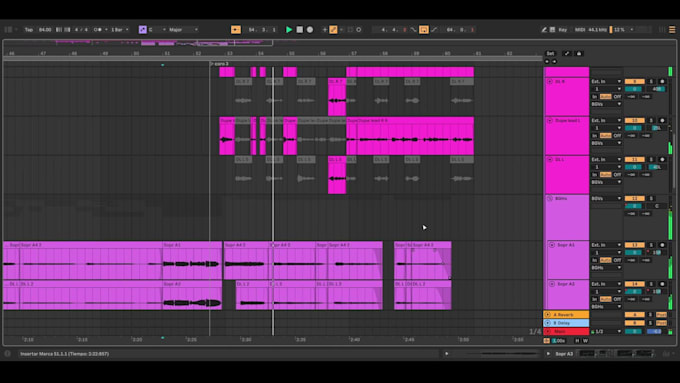Screen dimensions: 680x383
Task: Click the Punch-Out switch icon
Action: click(434, 29)
